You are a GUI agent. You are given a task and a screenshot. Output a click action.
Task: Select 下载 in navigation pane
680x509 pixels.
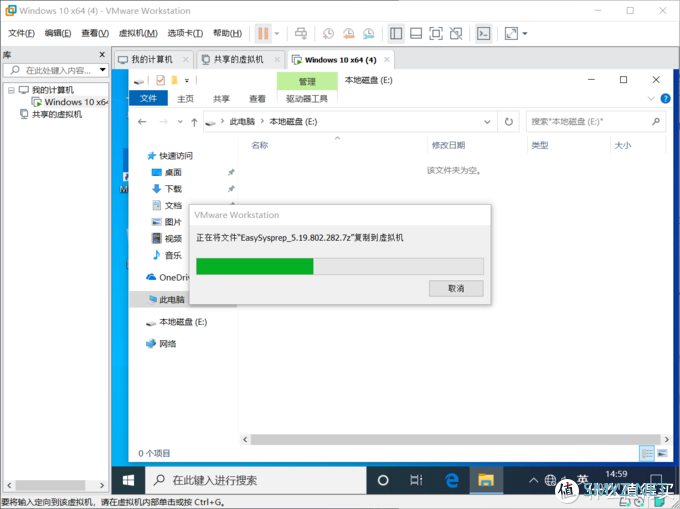(167, 189)
